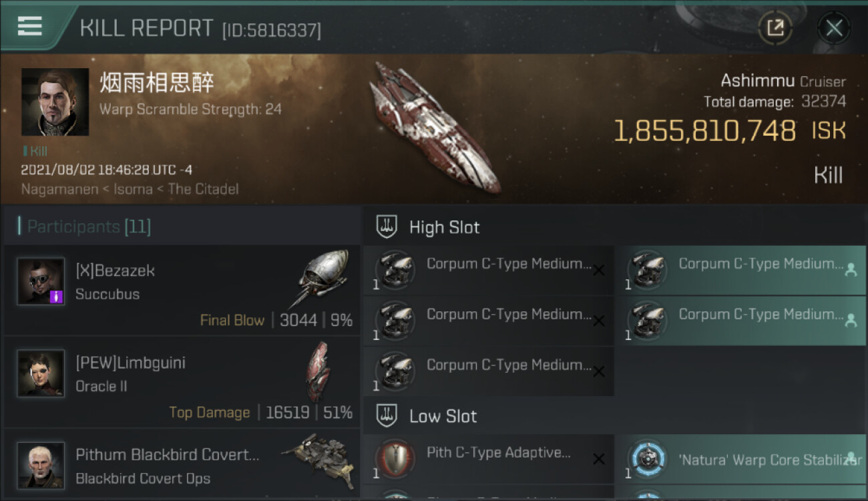Click the Blackbird Covert Ops ship icon
Viewport: 868px width, 501px height.
318,460
